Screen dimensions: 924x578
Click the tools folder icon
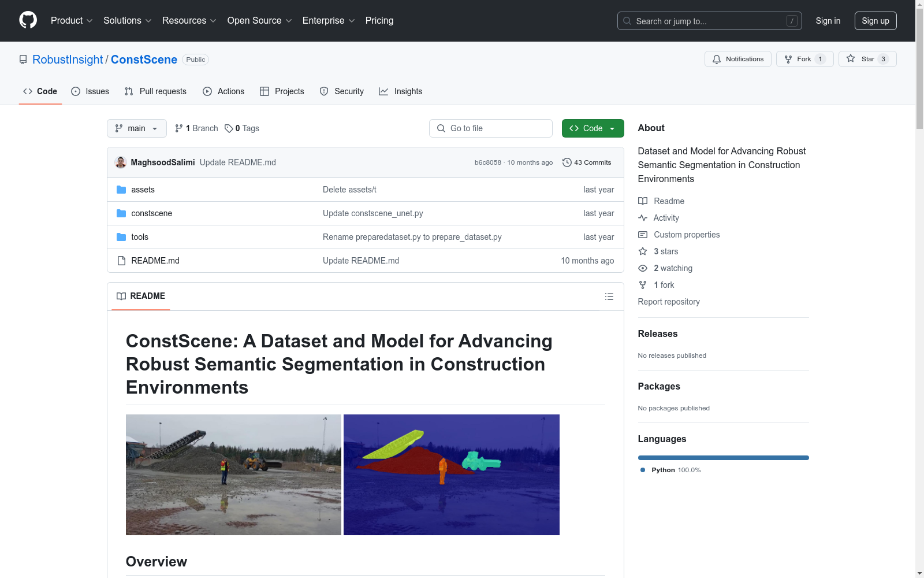121,237
